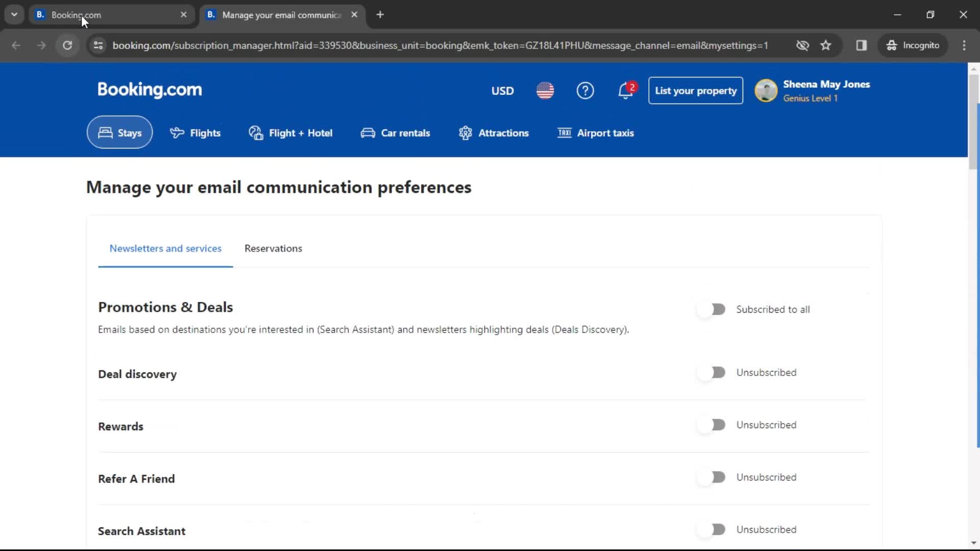Switch to the Reservations tab

[273, 248]
